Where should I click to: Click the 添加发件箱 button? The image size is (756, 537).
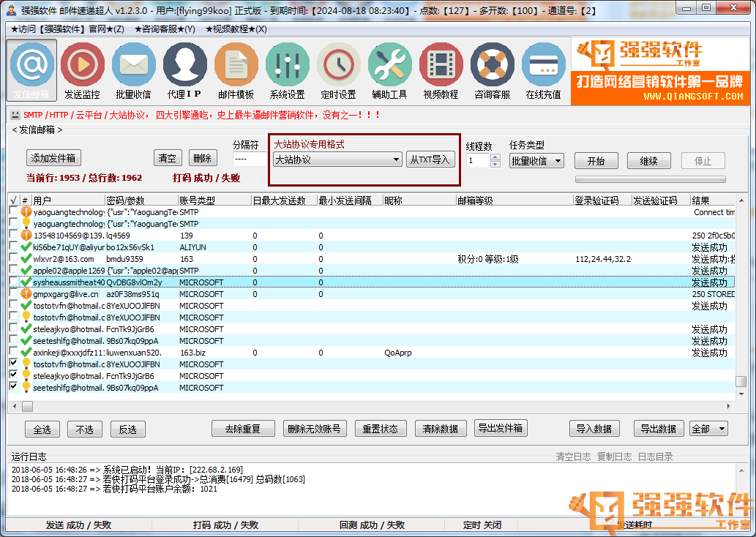pos(53,158)
